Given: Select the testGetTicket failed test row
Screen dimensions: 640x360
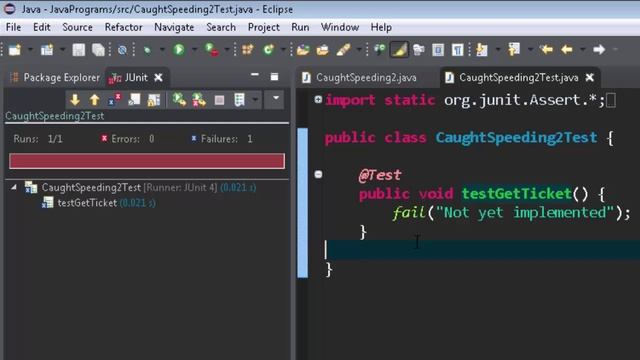Looking at the screenshot, I should (x=99, y=203).
